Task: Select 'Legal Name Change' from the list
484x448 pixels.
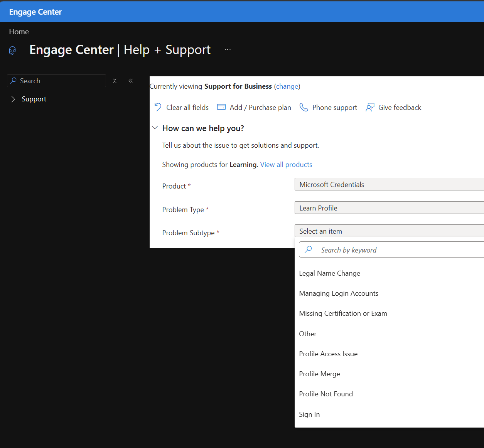Action: click(389, 273)
